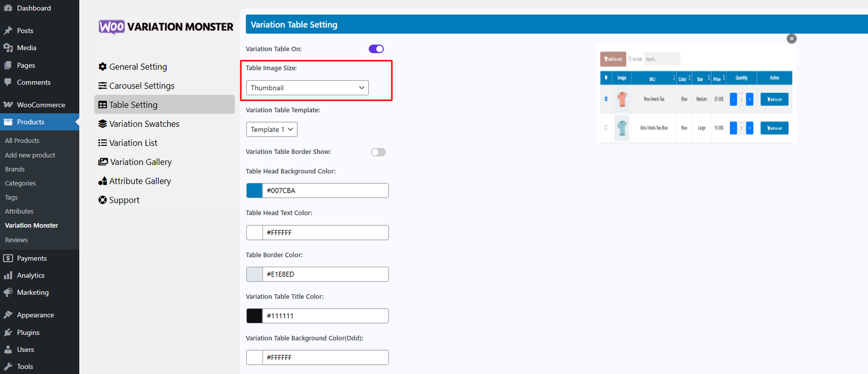Click the General Setting gear icon

[103, 67]
